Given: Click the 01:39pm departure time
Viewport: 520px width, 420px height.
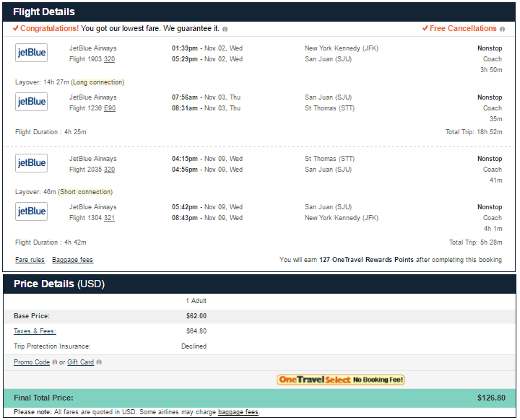Looking at the screenshot, I should coord(184,48).
